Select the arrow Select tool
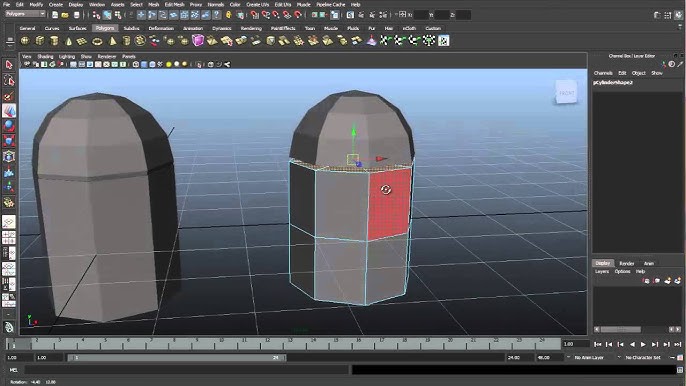The width and height of the screenshot is (686, 386). (x=9, y=65)
